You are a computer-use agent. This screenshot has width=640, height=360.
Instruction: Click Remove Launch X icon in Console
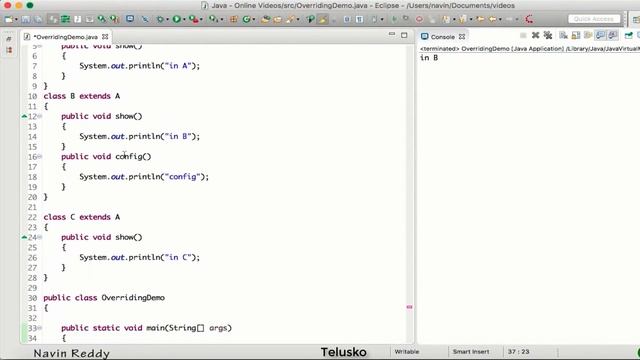536,36
